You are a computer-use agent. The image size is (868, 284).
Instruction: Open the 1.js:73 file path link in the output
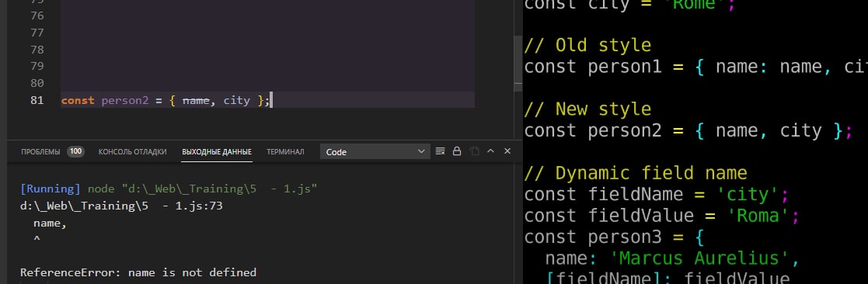[x=121, y=206]
